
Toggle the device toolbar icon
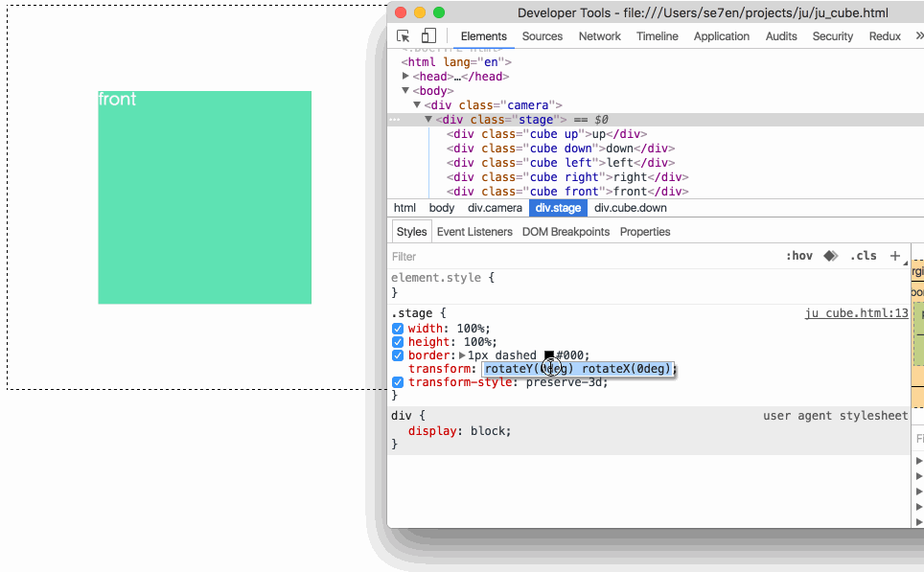[x=427, y=34]
